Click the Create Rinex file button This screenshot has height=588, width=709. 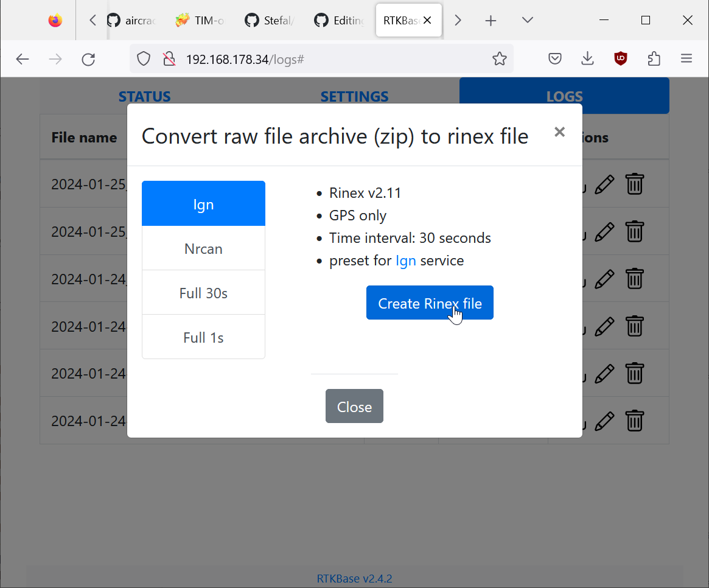[x=429, y=303]
